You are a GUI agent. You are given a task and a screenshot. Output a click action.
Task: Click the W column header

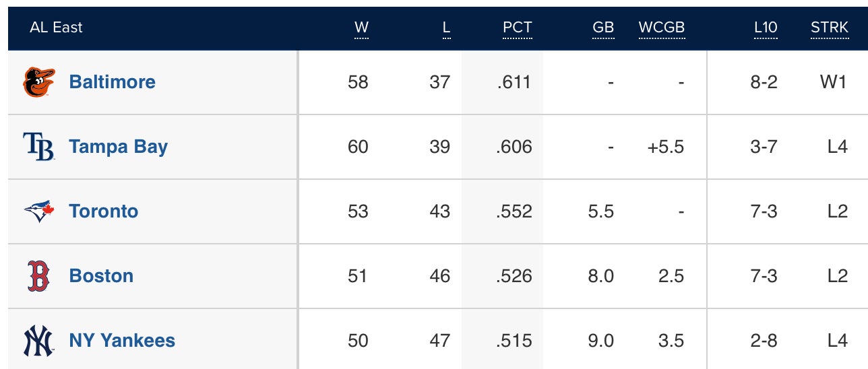point(361,28)
